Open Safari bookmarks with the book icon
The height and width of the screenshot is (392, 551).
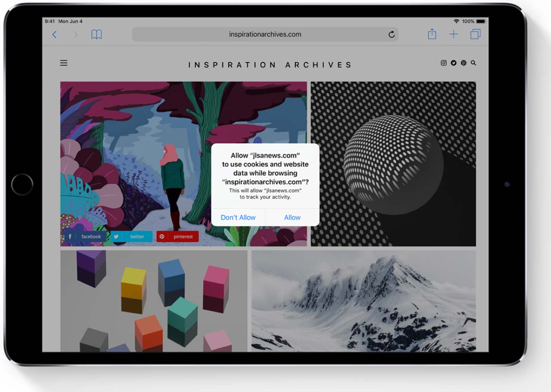pos(96,34)
